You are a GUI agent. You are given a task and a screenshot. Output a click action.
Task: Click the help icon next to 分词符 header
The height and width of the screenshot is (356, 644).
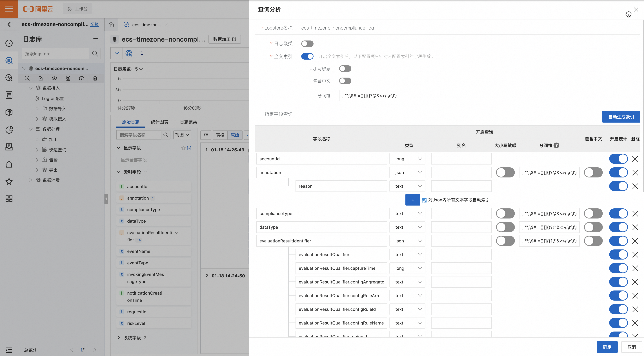(x=556, y=146)
